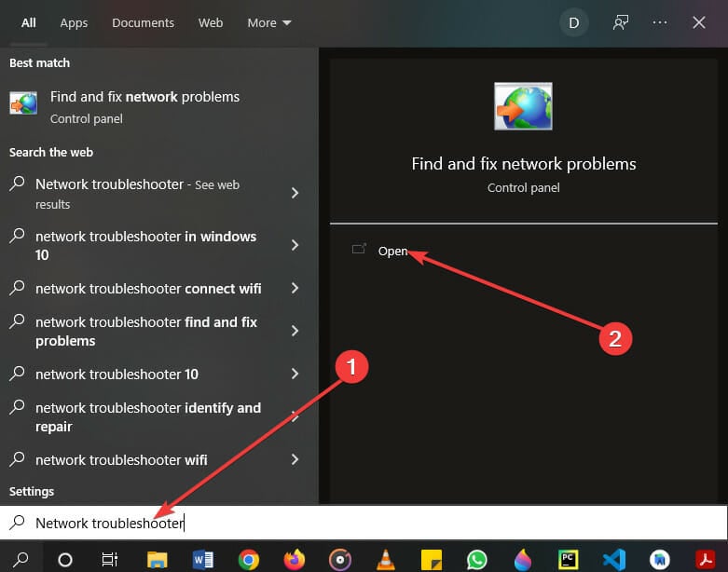Click the 'Settings' section heading

tap(32, 491)
